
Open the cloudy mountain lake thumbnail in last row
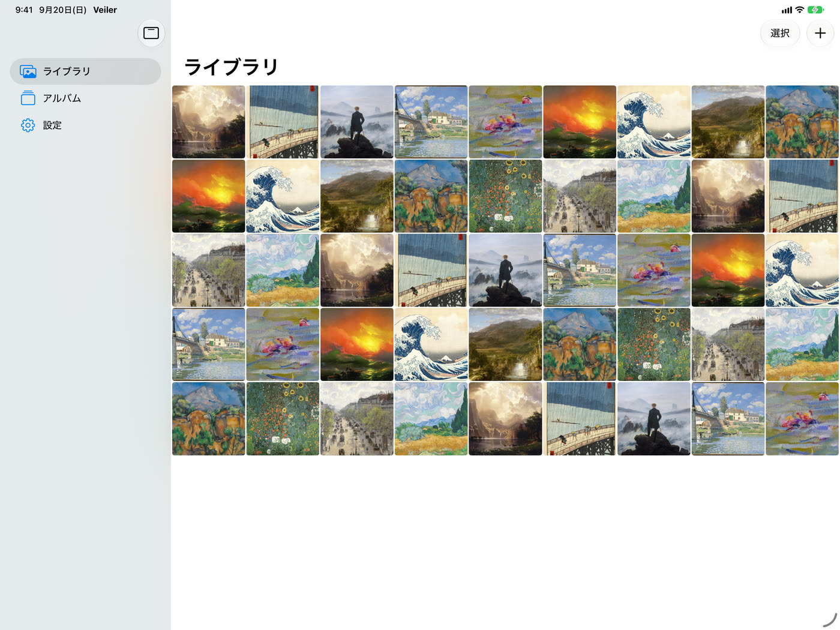click(505, 419)
